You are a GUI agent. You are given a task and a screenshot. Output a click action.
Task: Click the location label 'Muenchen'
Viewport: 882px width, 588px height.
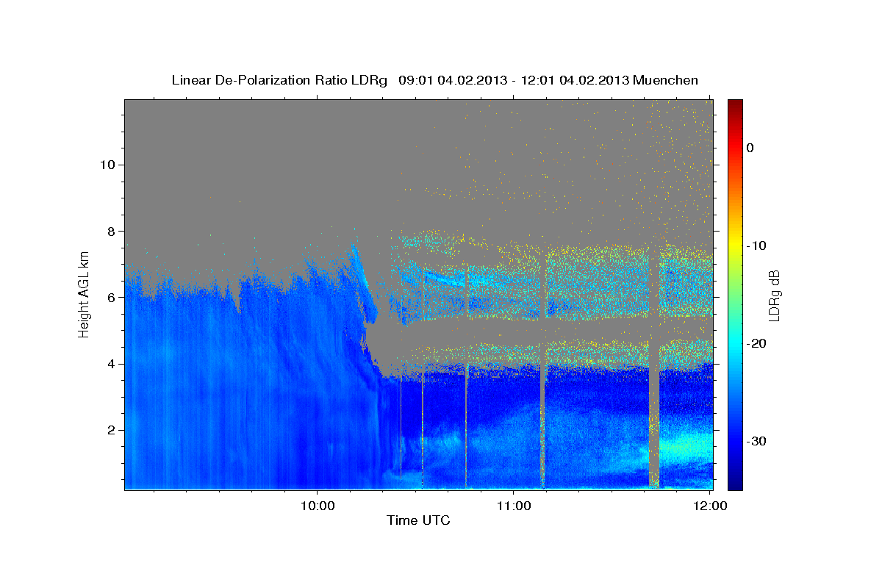coord(665,80)
